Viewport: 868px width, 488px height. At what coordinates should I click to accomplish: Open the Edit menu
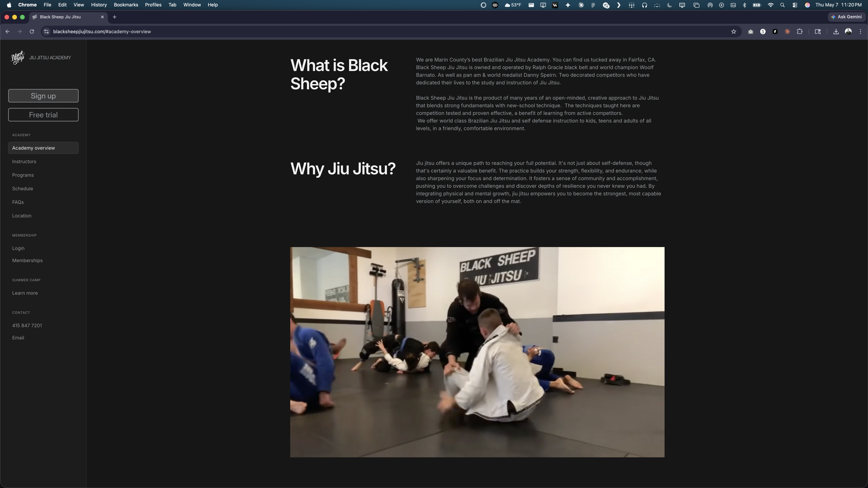tap(62, 5)
